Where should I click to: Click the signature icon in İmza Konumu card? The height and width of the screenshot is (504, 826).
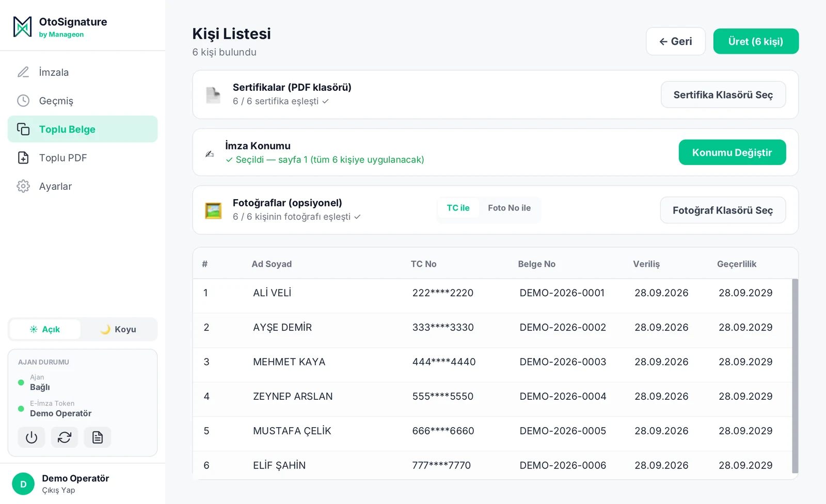(210, 154)
